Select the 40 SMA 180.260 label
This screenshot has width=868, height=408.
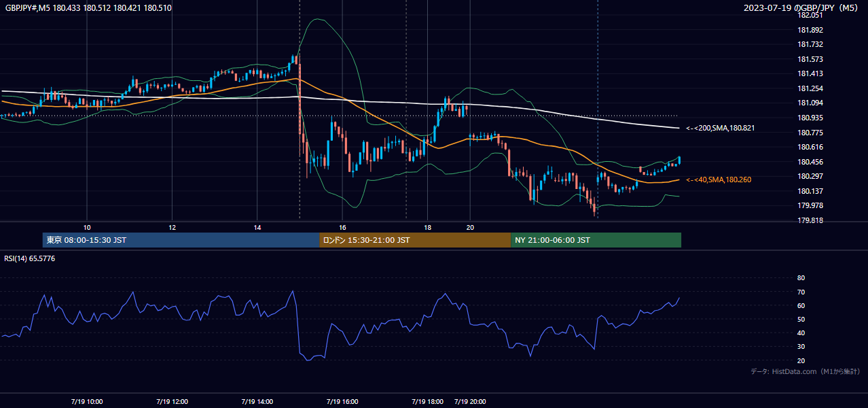coord(720,180)
